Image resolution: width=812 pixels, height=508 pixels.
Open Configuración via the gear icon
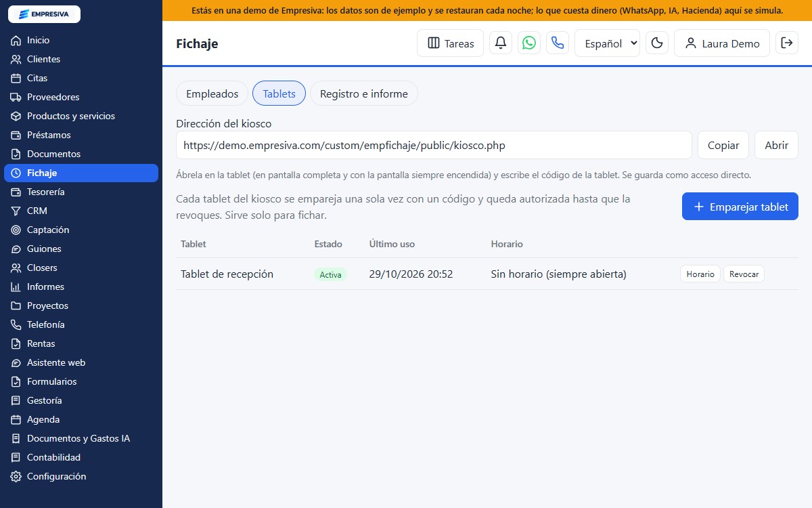(x=16, y=477)
